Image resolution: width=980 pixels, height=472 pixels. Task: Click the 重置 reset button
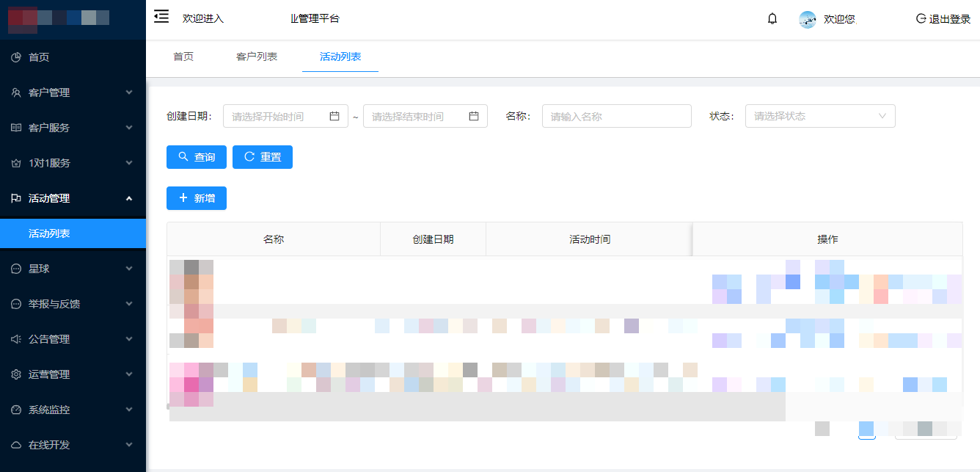tap(262, 157)
